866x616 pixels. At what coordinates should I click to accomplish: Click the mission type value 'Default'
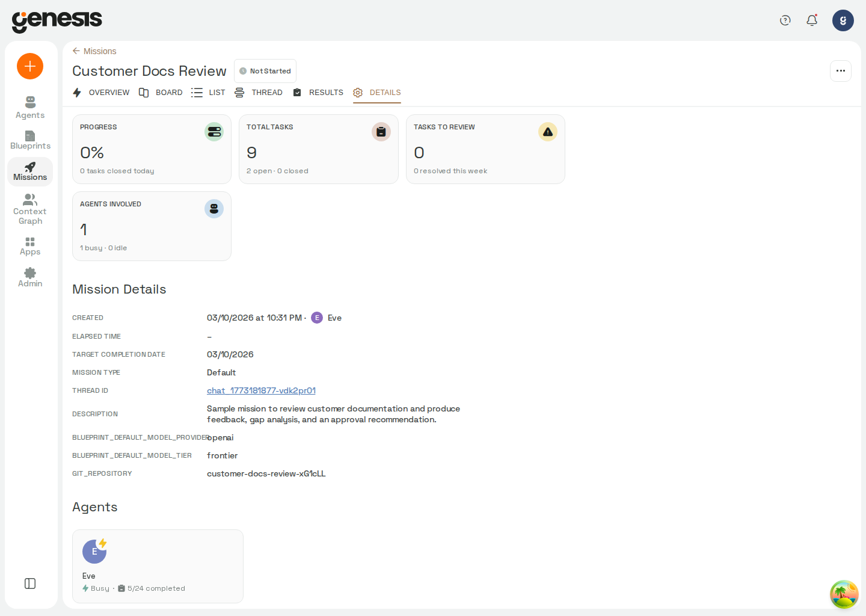[221, 372]
